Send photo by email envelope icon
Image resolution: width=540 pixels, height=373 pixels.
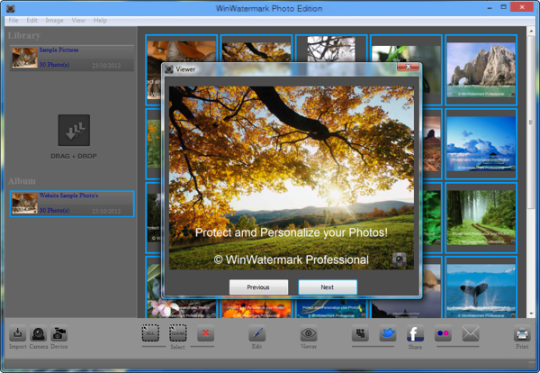click(470, 333)
